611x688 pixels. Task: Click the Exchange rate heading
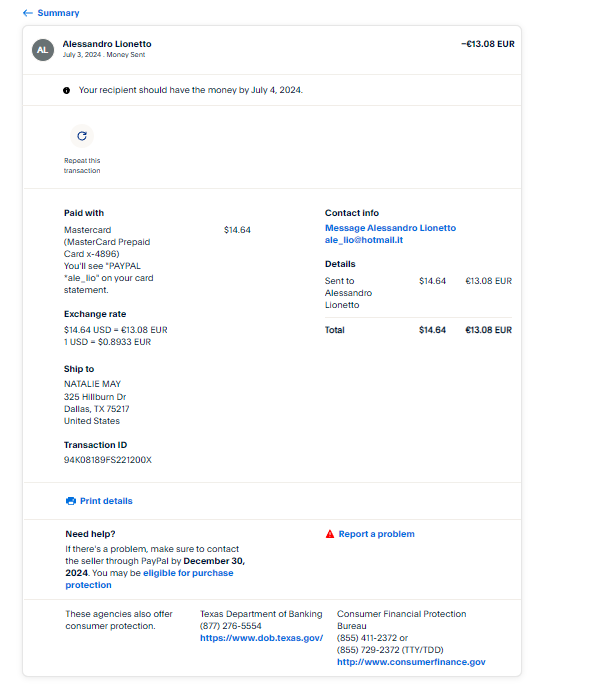[95, 314]
